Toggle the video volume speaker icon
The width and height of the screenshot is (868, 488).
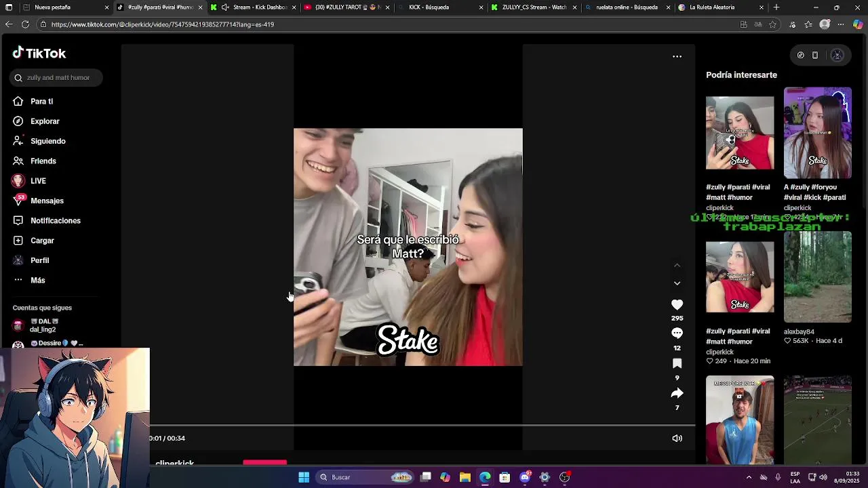tap(677, 439)
